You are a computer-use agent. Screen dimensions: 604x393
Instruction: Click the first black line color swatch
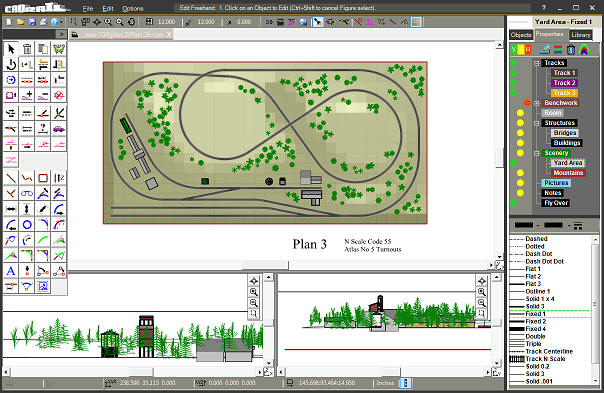(524, 225)
